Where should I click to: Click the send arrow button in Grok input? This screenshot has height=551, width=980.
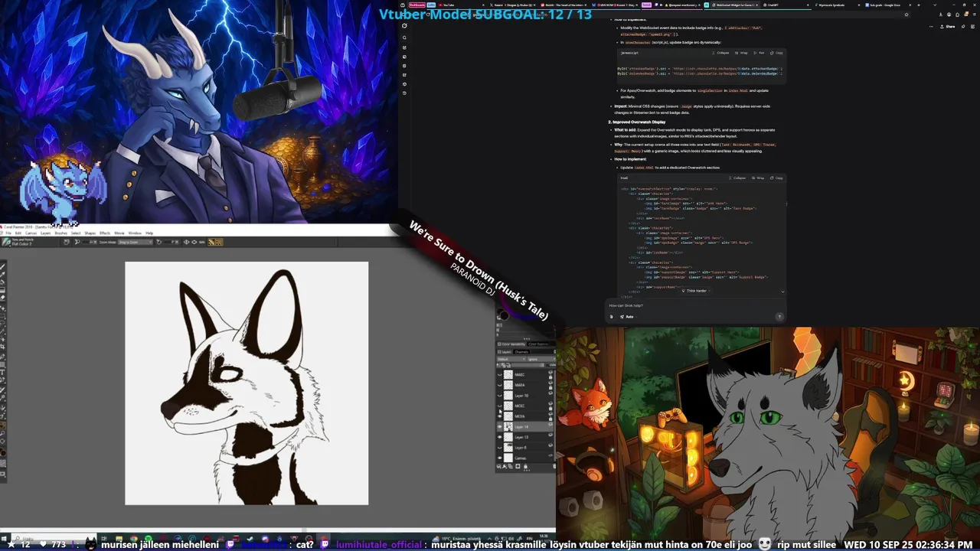pos(779,317)
